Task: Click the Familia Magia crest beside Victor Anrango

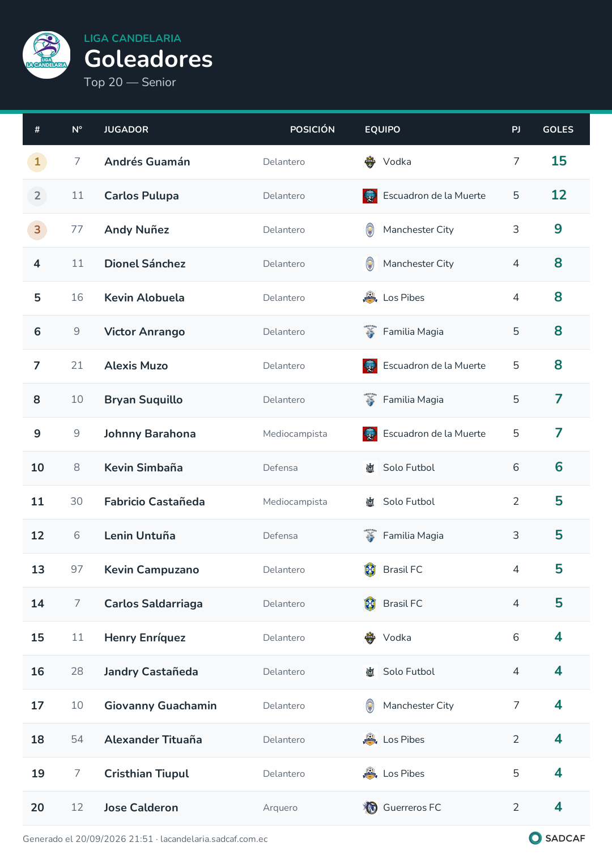Action: [x=370, y=332]
